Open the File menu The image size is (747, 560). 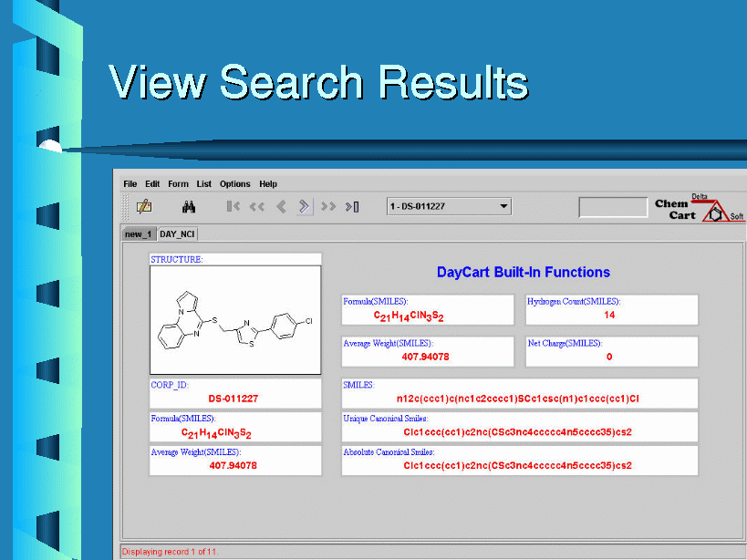130,184
